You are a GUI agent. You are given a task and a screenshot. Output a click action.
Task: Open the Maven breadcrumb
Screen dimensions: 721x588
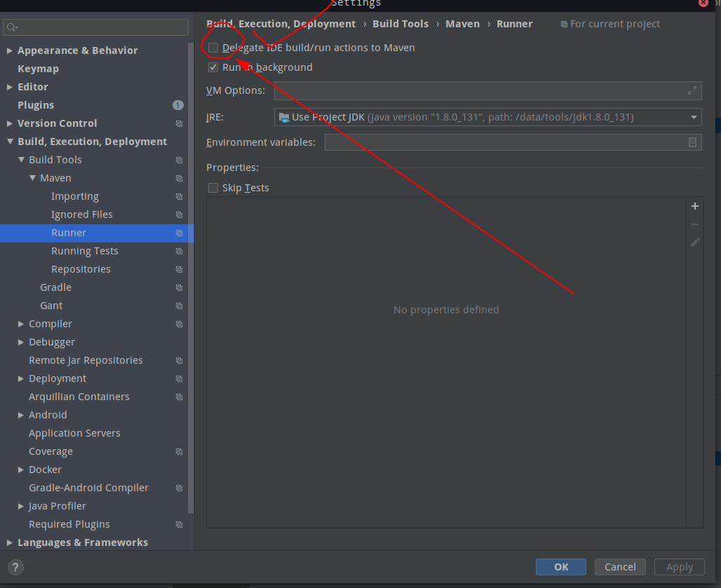(462, 24)
